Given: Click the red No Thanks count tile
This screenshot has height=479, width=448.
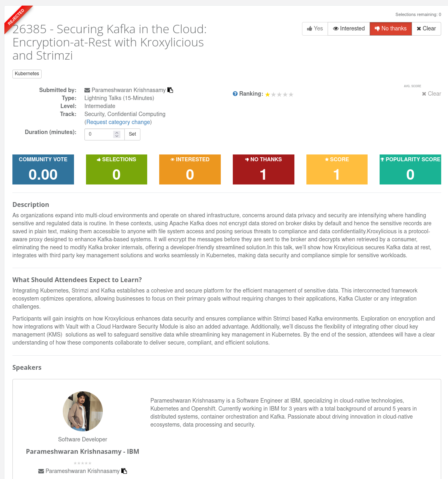Looking at the screenshot, I should [263, 169].
